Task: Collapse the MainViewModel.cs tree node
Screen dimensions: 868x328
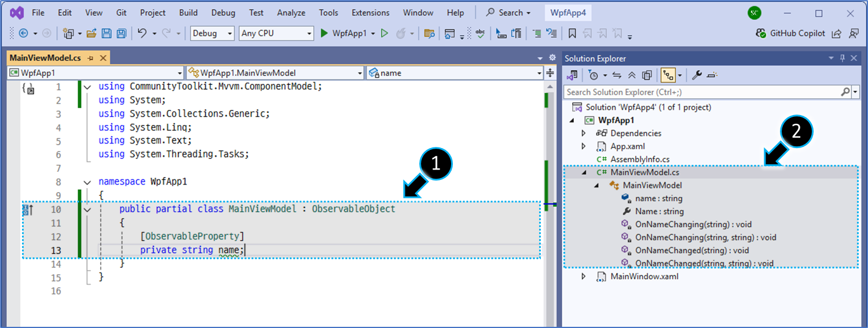Action: click(x=584, y=172)
